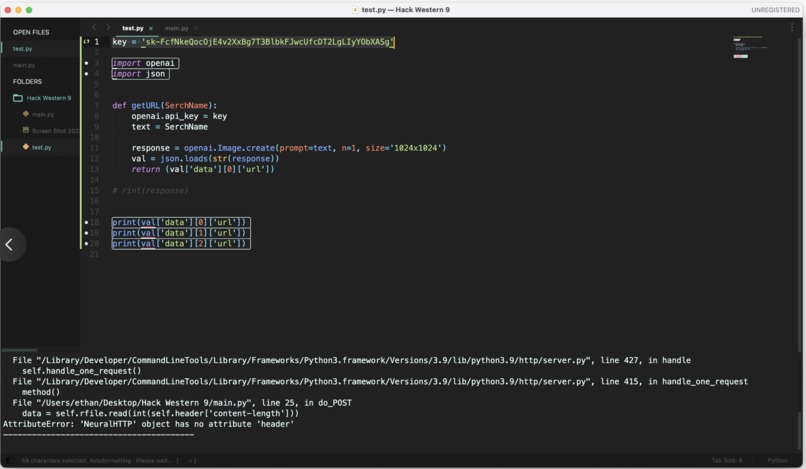Collapse the Hack Western 9 folder row

pos(40,98)
